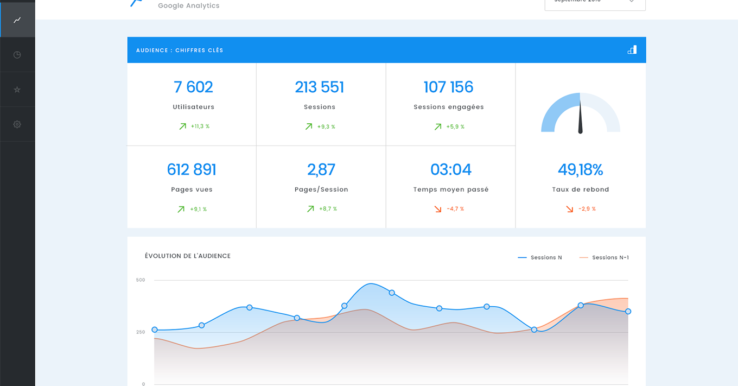Open the star favorites icon in sidebar
The height and width of the screenshot is (386, 738).
tap(17, 89)
